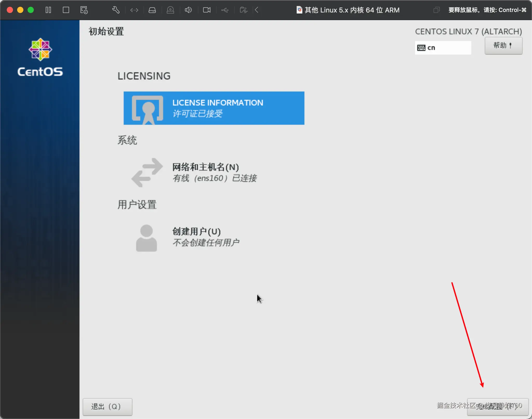Open VM settings via the wrench icon
Viewport: 532px width, 419px height.
(116, 10)
